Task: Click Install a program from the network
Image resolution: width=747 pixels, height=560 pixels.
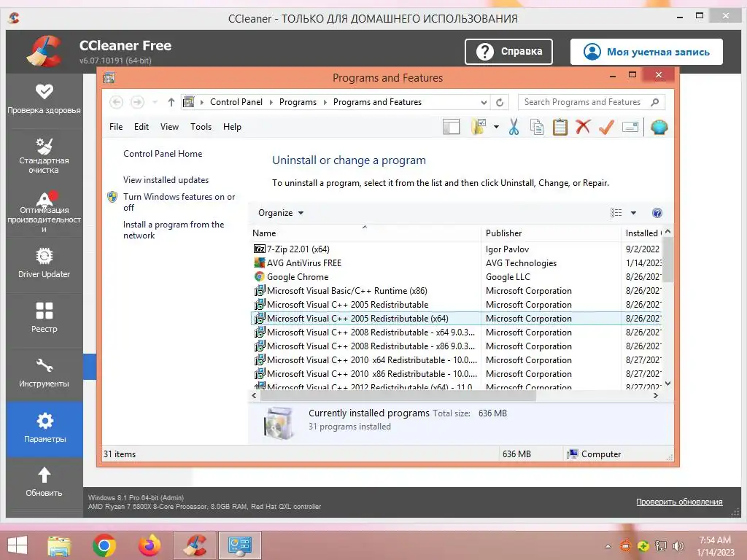Action: pyautogui.click(x=174, y=230)
